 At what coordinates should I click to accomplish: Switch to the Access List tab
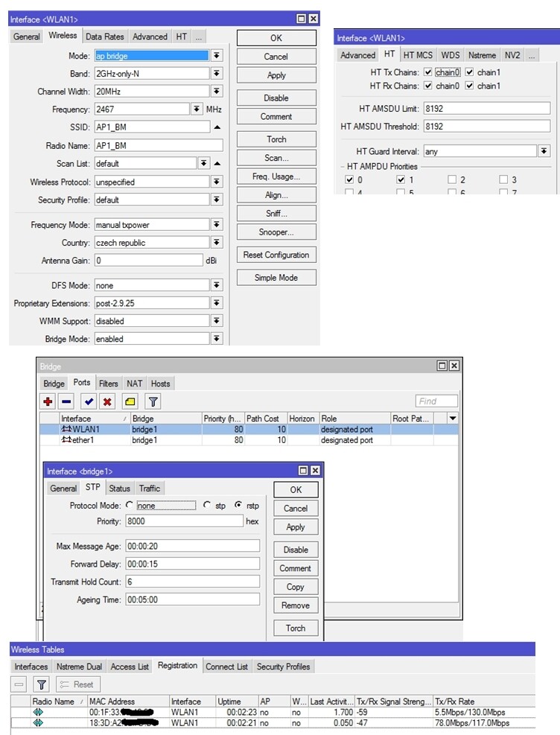pyautogui.click(x=130, y=666)
